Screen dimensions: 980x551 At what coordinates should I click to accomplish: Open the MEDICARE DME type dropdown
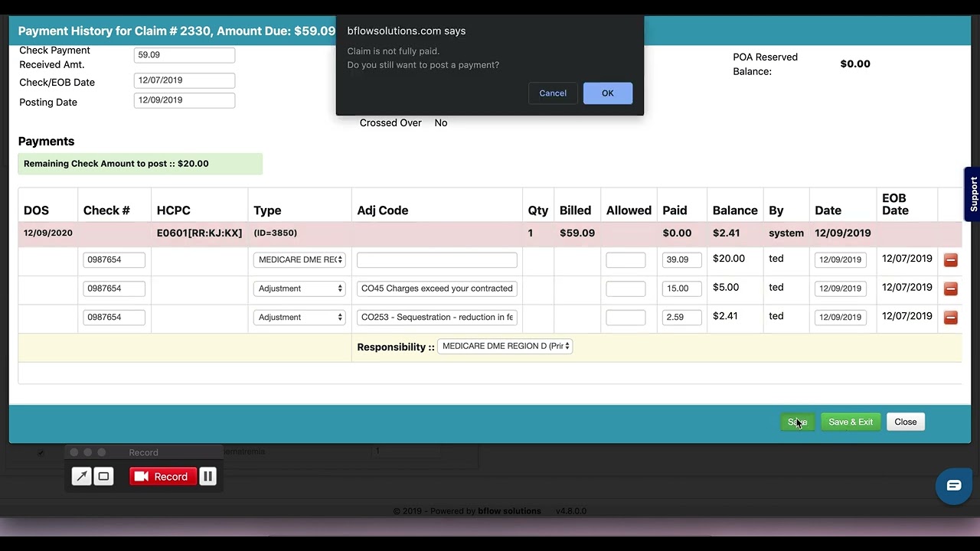299,259
